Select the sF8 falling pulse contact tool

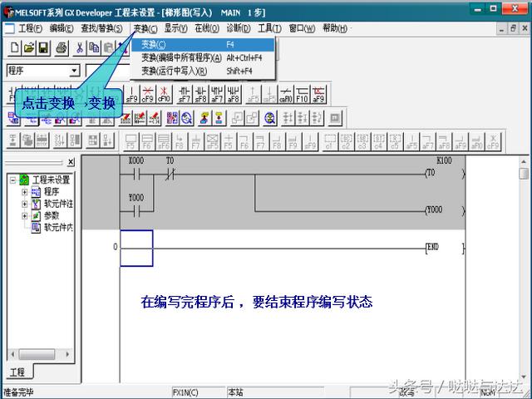(x=200, y=94)
